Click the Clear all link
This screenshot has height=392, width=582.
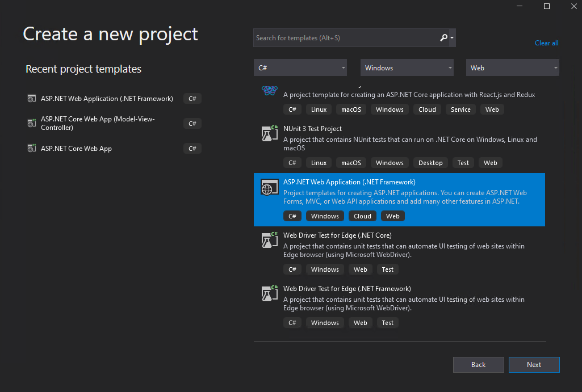[546, 43]
